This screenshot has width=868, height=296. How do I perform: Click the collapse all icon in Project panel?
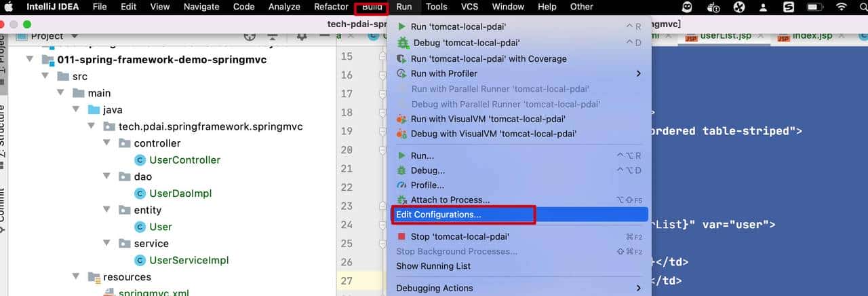[273, 37]
